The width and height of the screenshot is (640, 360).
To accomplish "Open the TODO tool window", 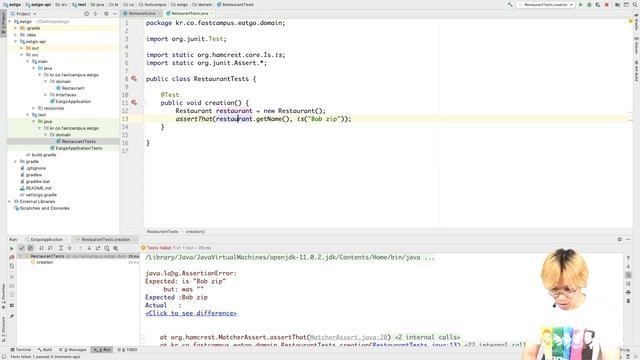I will (127, 350).
